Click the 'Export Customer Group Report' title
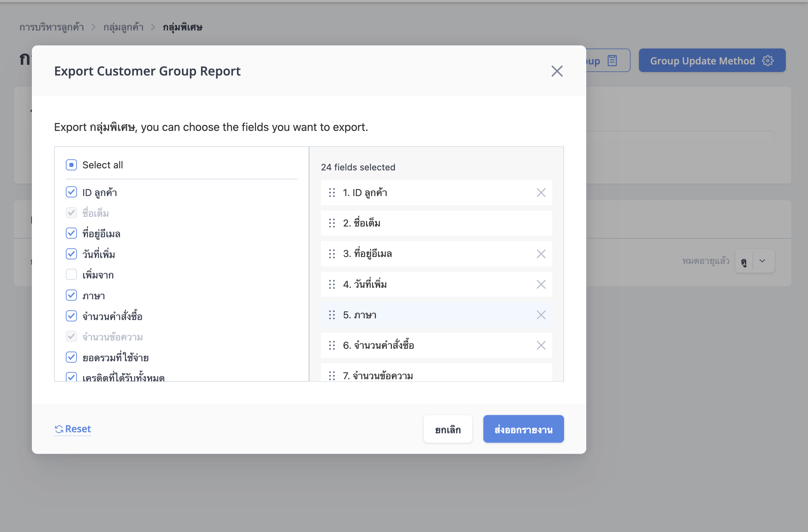This screenshot has height=532, width=808. point(147,71)
